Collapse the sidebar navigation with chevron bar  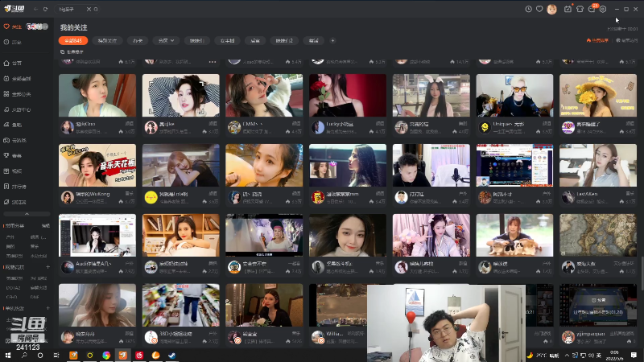tap(27, 214)
